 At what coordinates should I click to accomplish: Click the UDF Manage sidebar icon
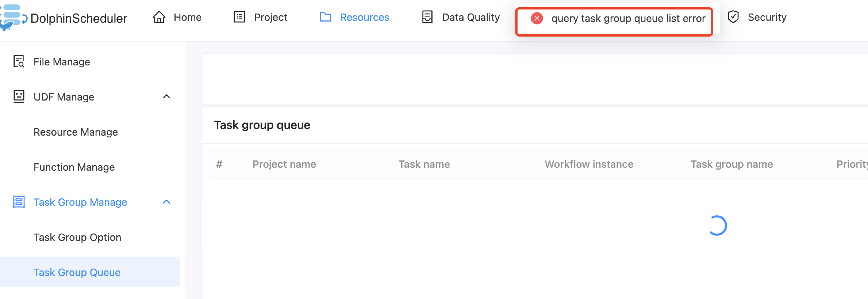[19, 97]
